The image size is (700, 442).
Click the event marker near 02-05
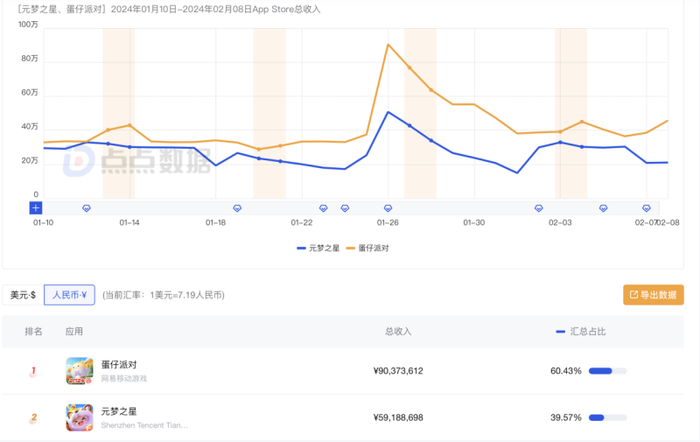(603, 208)
